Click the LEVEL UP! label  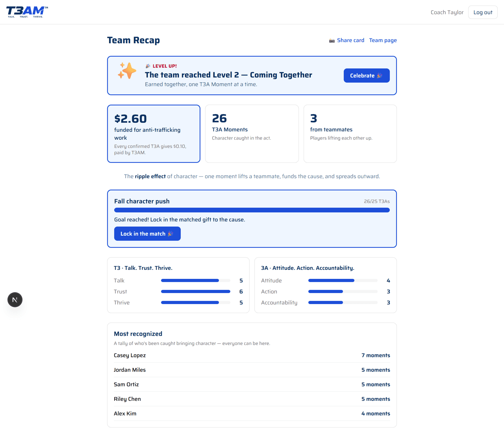click(x=165, y=66)
